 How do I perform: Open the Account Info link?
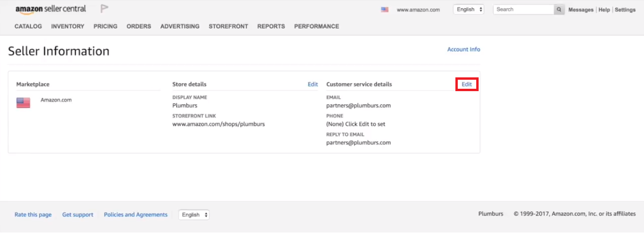(x=463, y=49)
